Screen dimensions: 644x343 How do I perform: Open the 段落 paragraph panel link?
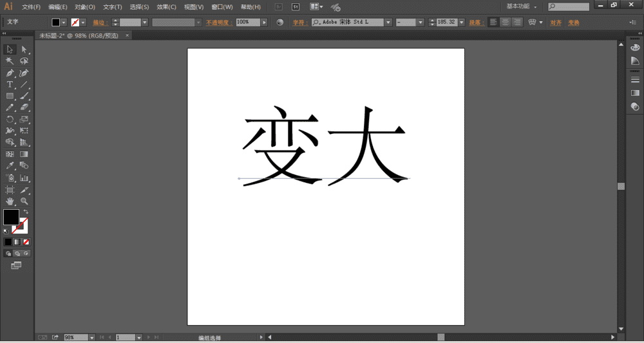(477, 23)
